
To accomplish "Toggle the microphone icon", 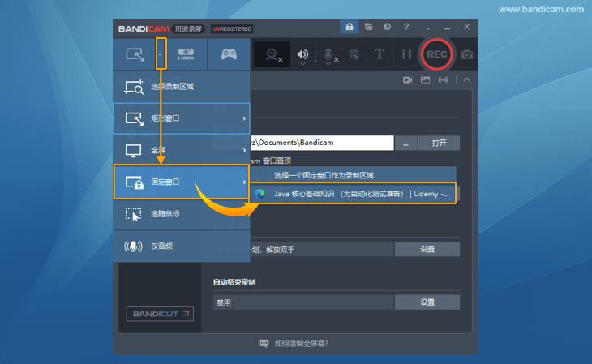I will [x=328, y=54].
